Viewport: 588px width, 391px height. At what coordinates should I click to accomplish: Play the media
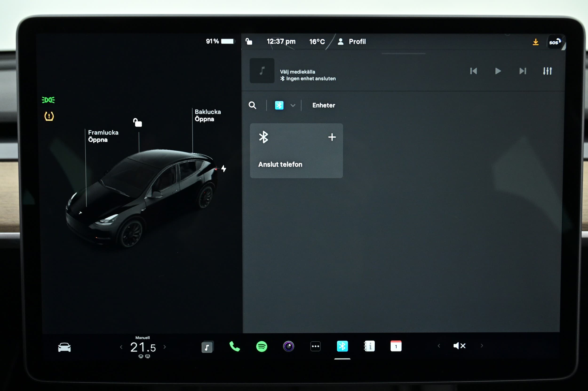pyautogui.click(x=498, y=71)
